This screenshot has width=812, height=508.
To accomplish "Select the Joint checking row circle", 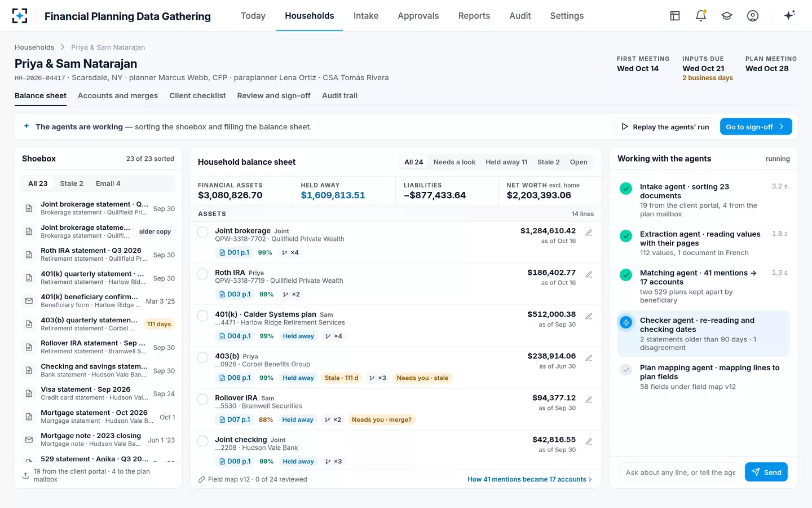I will 203,441.
